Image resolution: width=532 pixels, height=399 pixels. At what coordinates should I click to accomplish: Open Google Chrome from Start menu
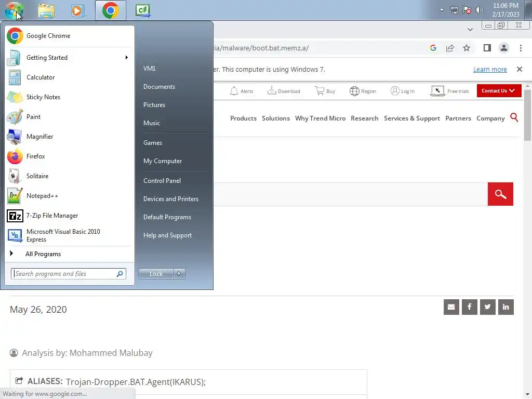click(69, 36)
